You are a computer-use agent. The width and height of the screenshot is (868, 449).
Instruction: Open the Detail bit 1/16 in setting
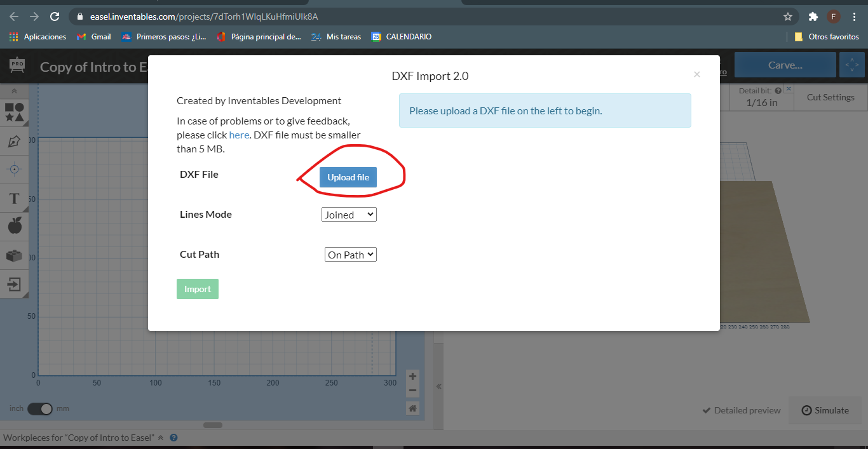coord(761,97)
